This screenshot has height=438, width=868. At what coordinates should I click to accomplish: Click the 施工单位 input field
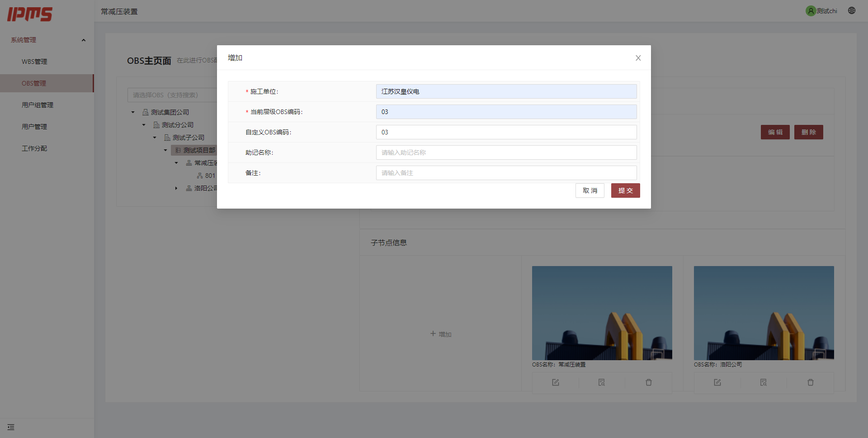[x=506, y=91]
